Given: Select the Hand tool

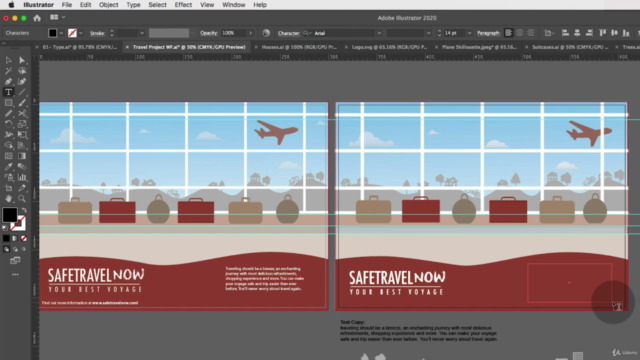Looking at the screenshot, I should point(9,199).
